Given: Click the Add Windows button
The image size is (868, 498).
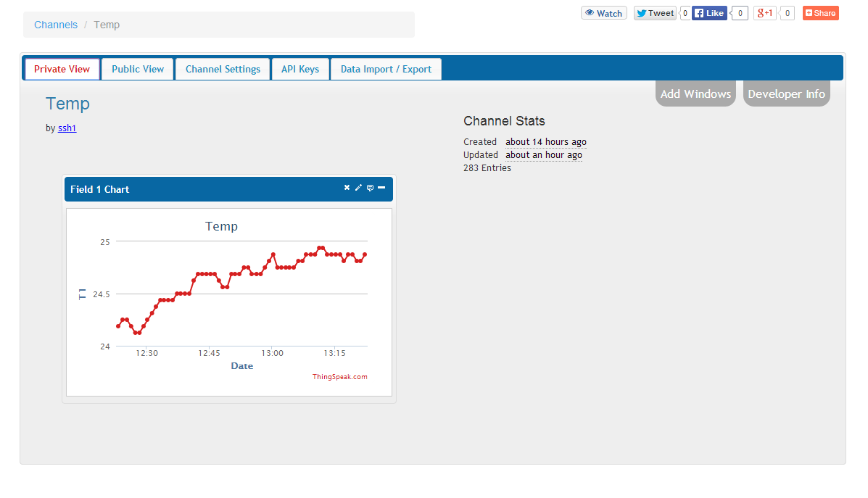Looking at the screenshot, I should coord(696,94).
